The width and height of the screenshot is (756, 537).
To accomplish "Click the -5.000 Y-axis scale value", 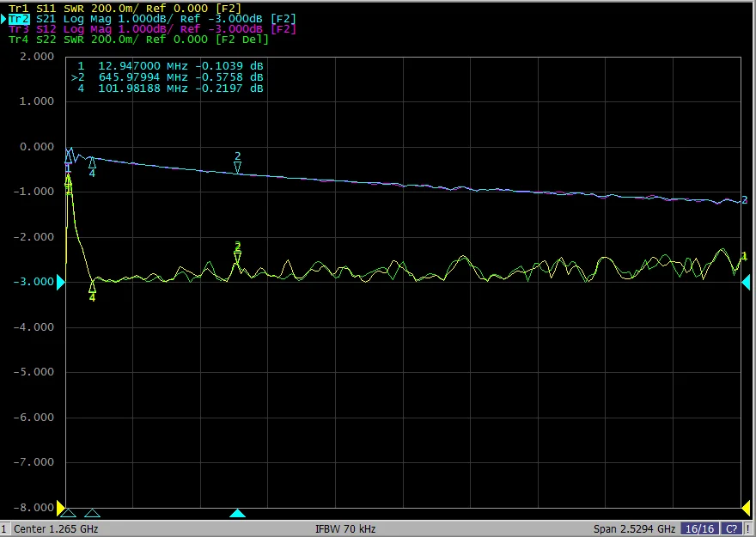I will [x=34, y=372].
